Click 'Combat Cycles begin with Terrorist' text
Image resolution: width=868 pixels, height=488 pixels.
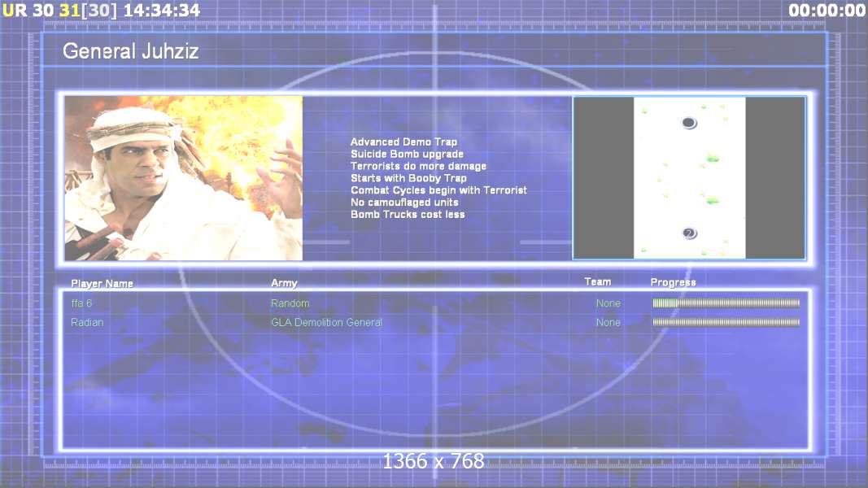pyautogui.click(x=438, y=190)
